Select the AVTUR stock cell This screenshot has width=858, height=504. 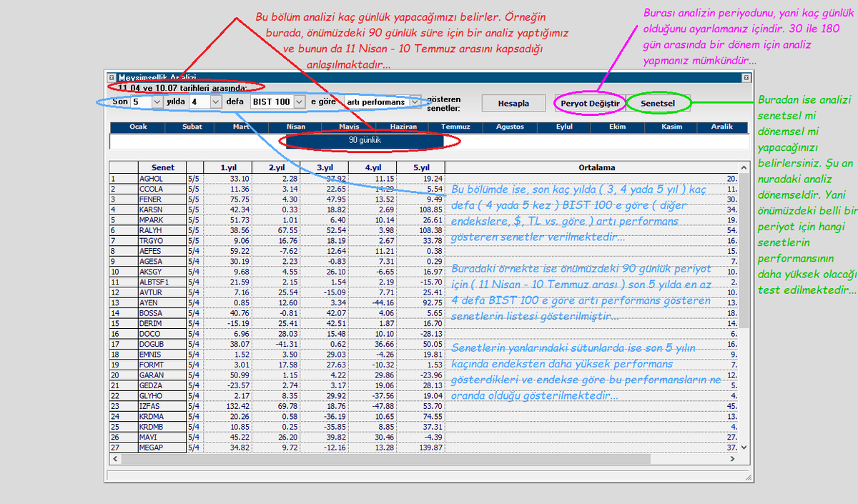[x=162, y=292]
